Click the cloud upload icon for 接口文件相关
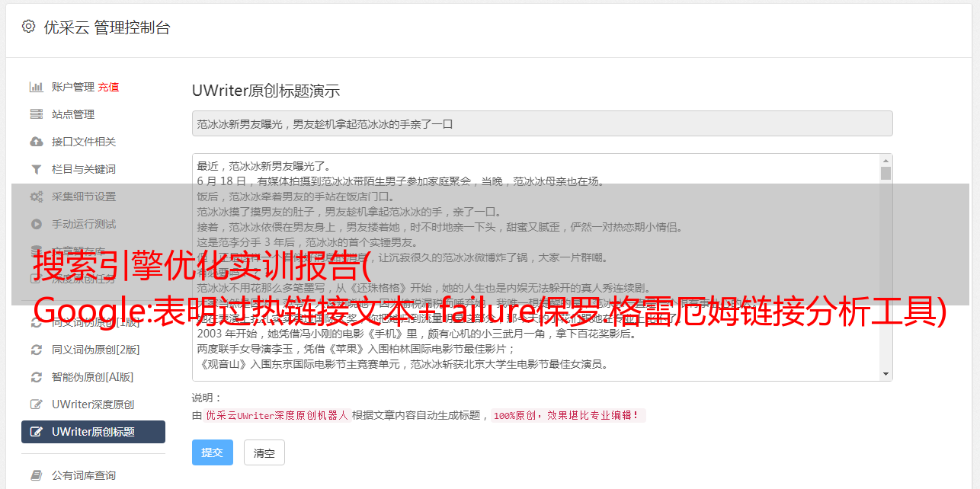The image size is (980, 489). pyautogui.click(x=36, y=142)
